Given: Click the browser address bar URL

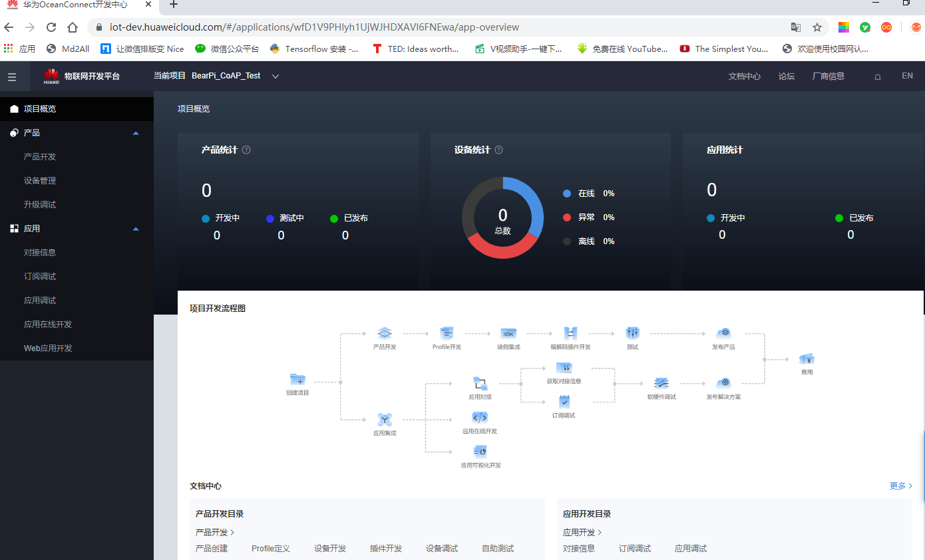Looking at the screenshot, I should (x=314, y=27).
